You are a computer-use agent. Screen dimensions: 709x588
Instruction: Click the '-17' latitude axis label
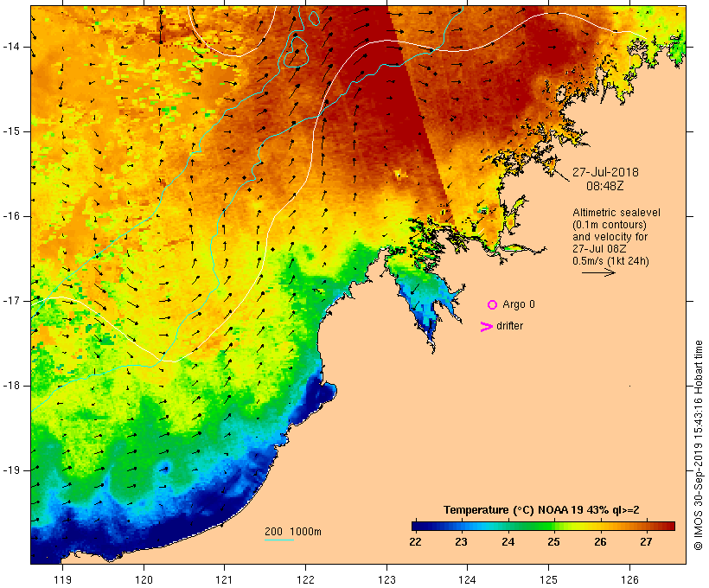[10, 301]
